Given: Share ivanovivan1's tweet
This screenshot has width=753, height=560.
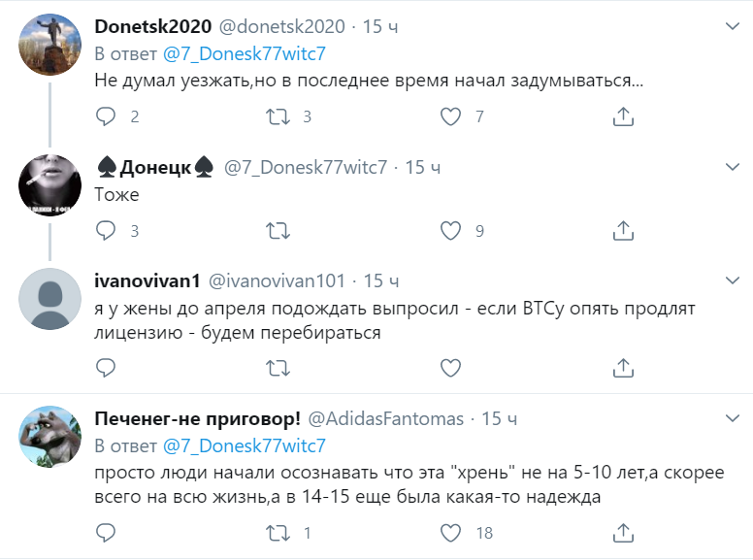Looking at the screenshot, I should pos(623,368).
